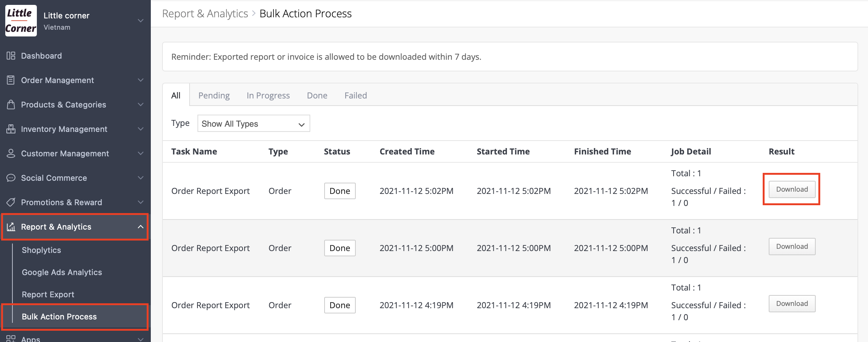Click the Promotions & Reward tag icon

(11, 202)
